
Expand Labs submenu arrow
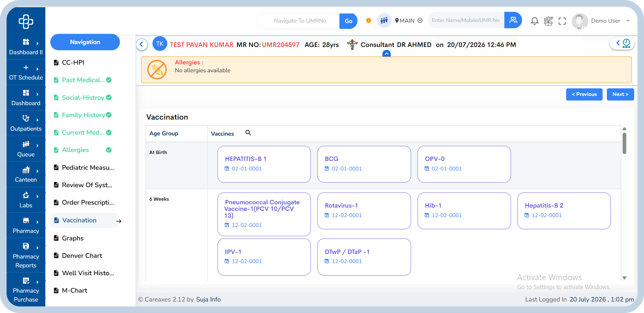(37, 196)
